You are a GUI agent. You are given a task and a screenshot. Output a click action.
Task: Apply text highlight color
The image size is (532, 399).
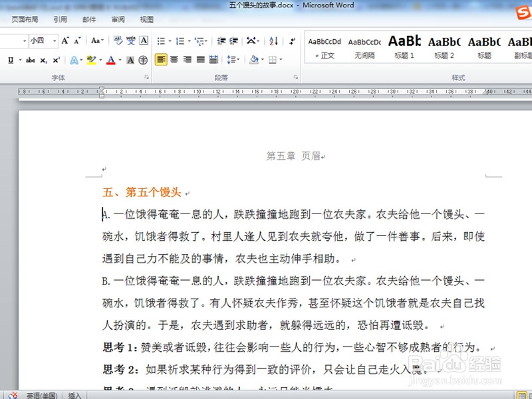pos(91,60)
